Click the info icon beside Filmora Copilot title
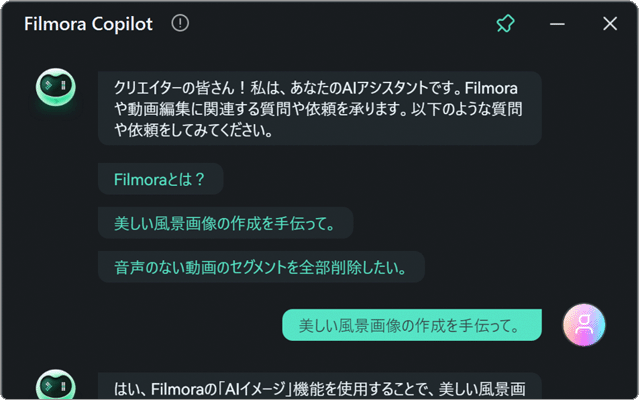Image resolution: width=639 pixels, height=400 pixels. [x=180, y=24]
